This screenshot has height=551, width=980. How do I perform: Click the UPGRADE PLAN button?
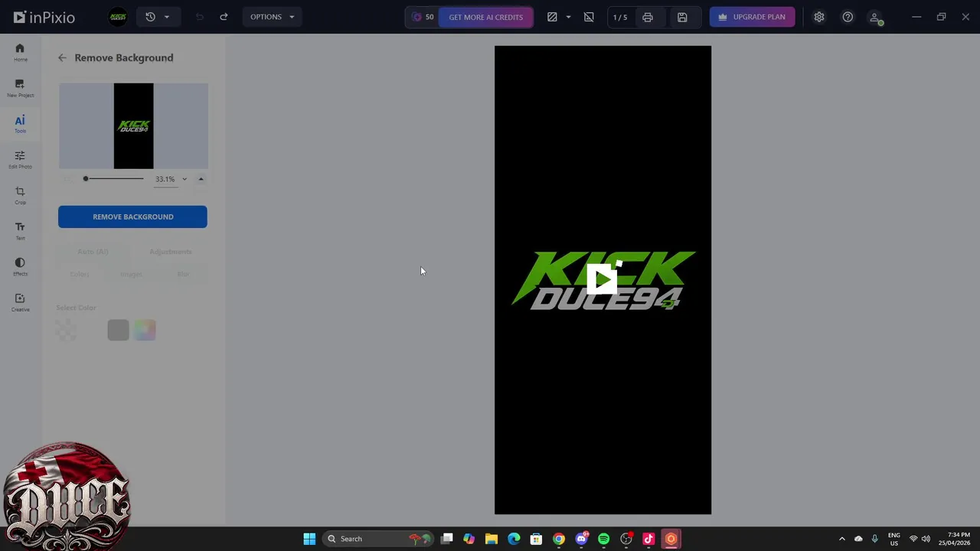pyautogui.click(x=752, y=17)
